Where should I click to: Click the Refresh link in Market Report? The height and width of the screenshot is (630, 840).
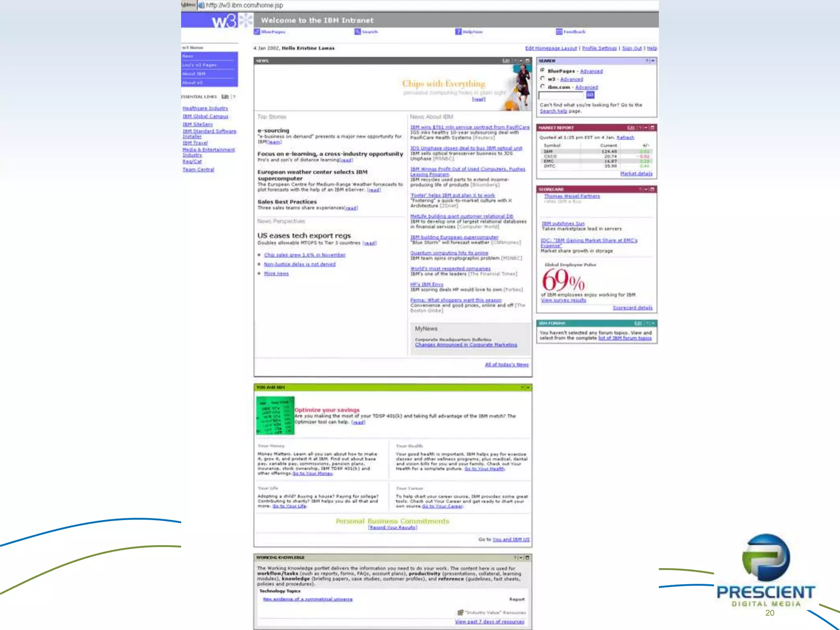[x=625, y=137]
